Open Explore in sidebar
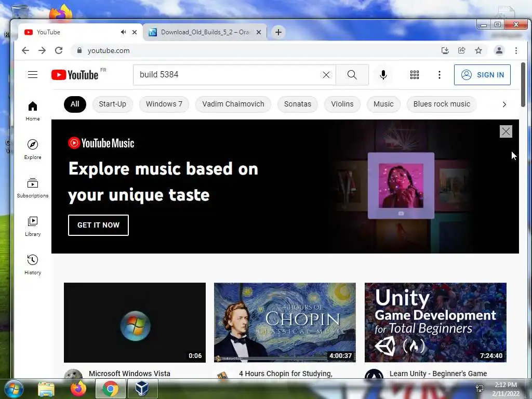The image size is (532, 399). pyautogui.click(x=33, y=150)
